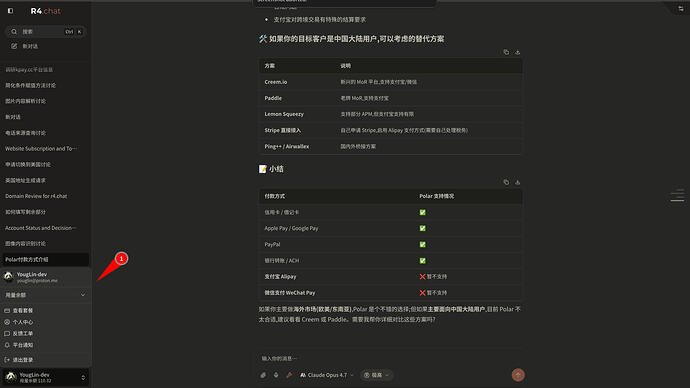
Task: Click the Apple Pay / Google Pay row
Action: [390, 228]
